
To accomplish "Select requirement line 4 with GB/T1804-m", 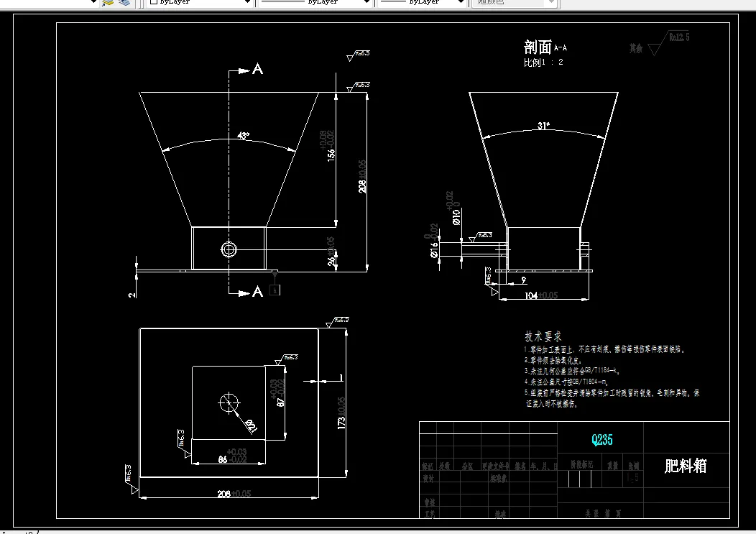I will click(566, 382).
